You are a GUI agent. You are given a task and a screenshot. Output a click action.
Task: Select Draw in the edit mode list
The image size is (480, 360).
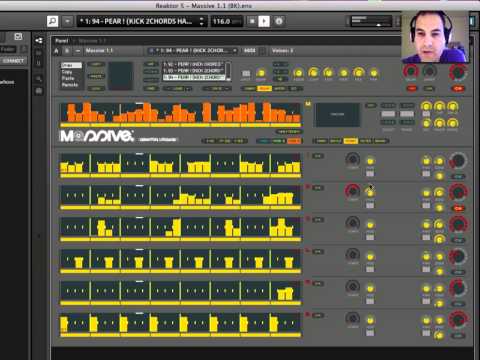(71, 65)
